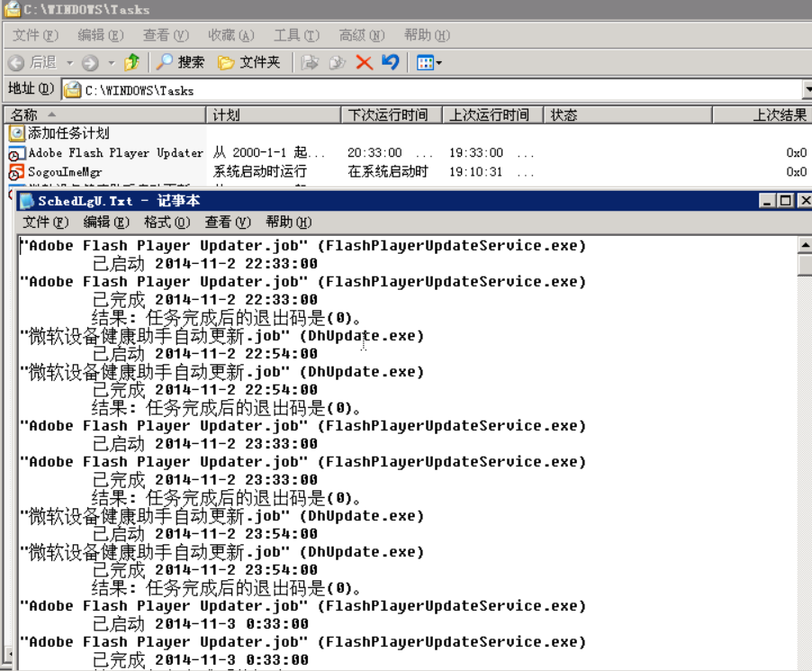Screen dimensions: 812x671
Task: Open Explorer 查看(V) menu
Action: coord(166,35)
